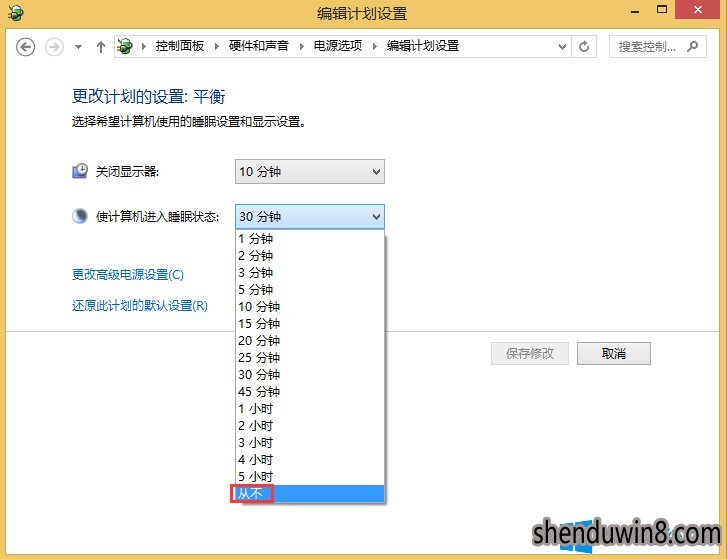Maximize the 编辑计划设置 window
The image size is (727, 559).
[x=662, y=10]
